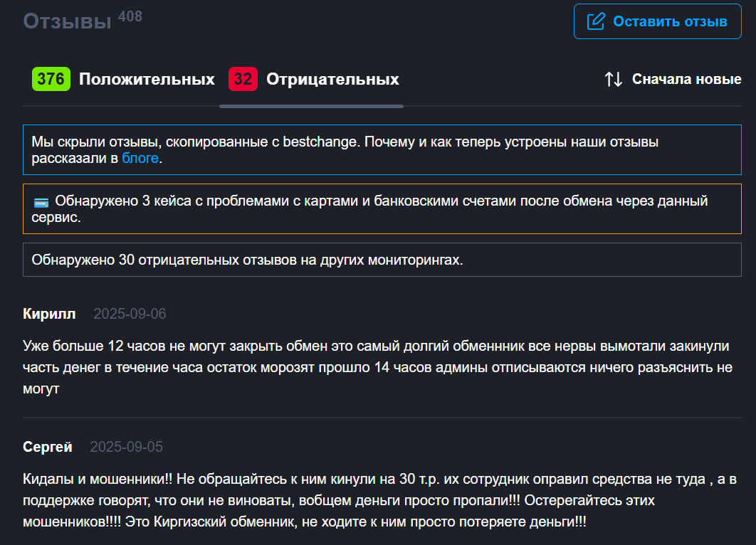Click the bank card icon in the warning
Screen dimensions: 756x545
(41, 202)
